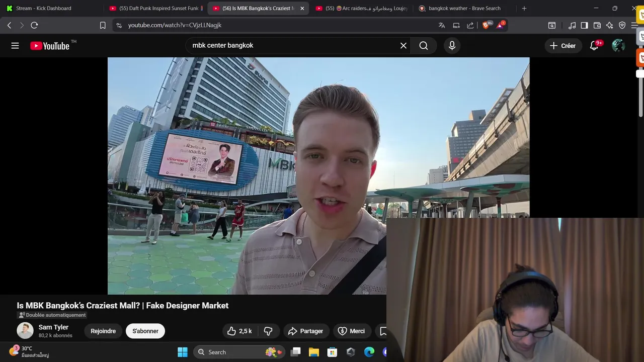Dislike the video
Viewport: 644px width, 362px height.
[268, 331]
